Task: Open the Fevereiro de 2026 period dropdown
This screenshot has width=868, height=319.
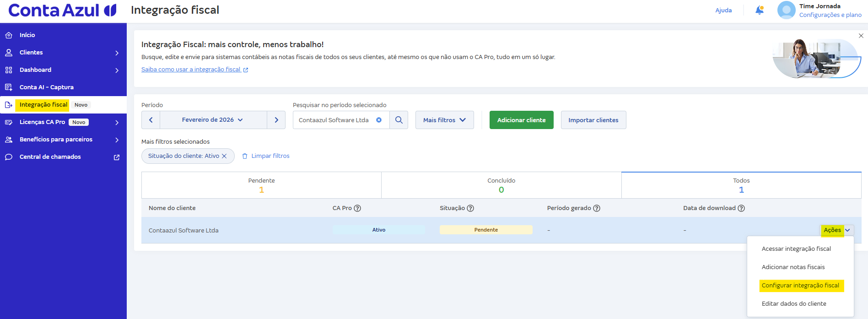Action: pyautogui.click(x=213, y=120)
